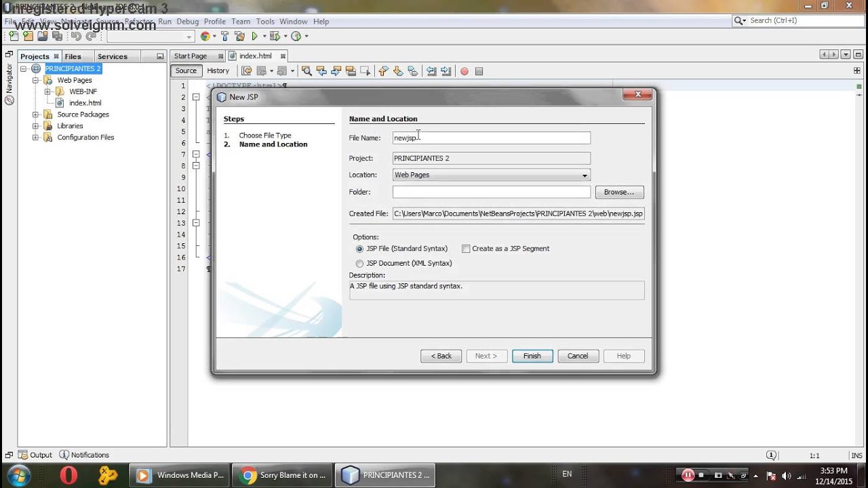Click the Browse... button

tap(619, 192)
